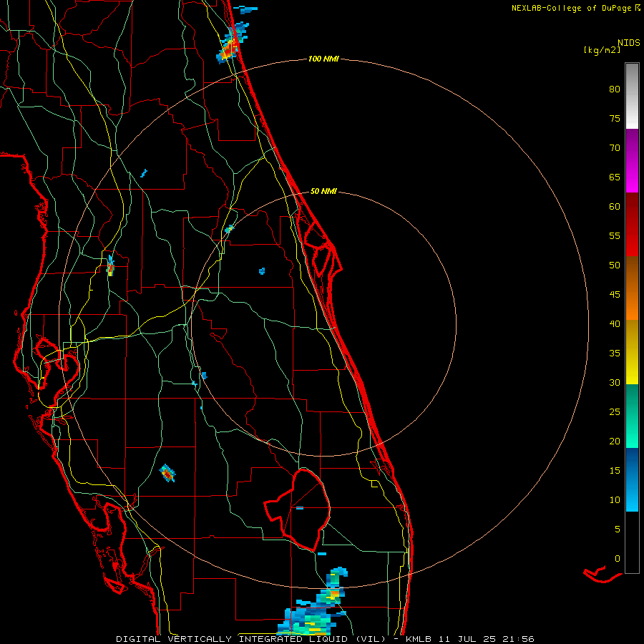This screenshot has height=644, width=644.
Task: Click the scale value 0
Action: pos(618,559)
